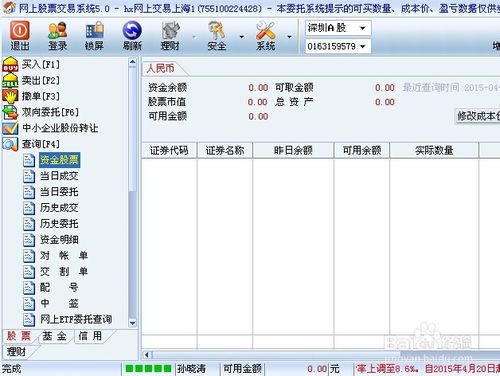Open 双向委托[F6] in the sidebar
This screenshot has height=376, width=500.
tap(50, 112)
